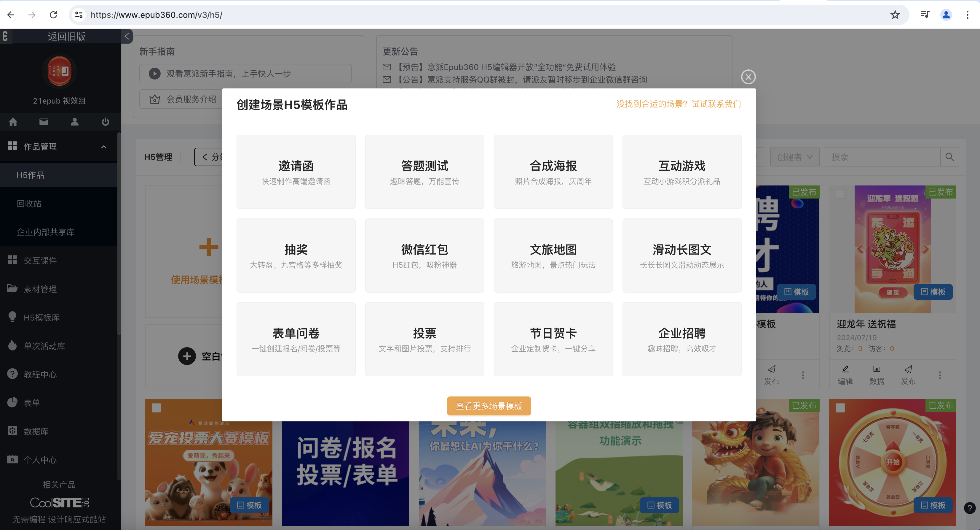Viewport: 980px width, 530px height.
Task: Go to H5模板库 in sidebar
Action: tap(42, 317)
